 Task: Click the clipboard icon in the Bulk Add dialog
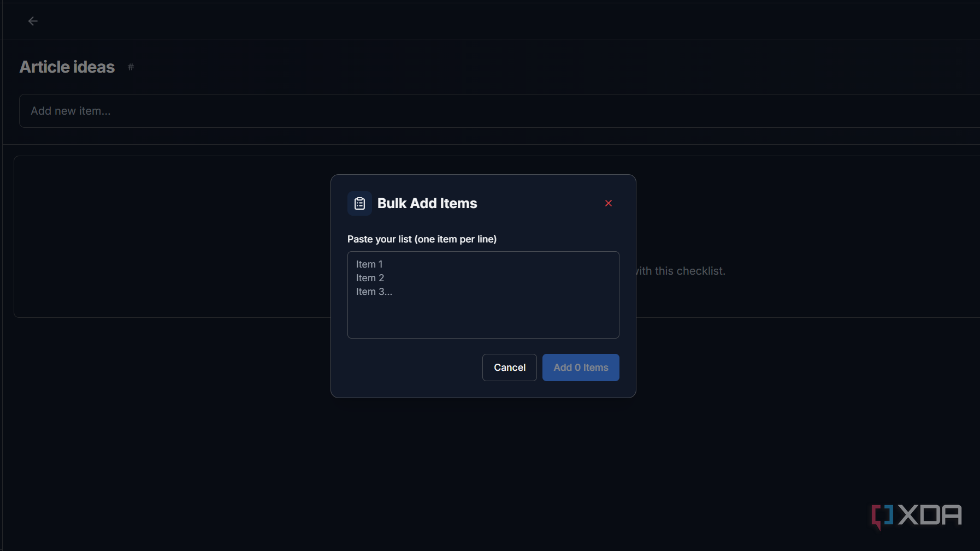359,203
